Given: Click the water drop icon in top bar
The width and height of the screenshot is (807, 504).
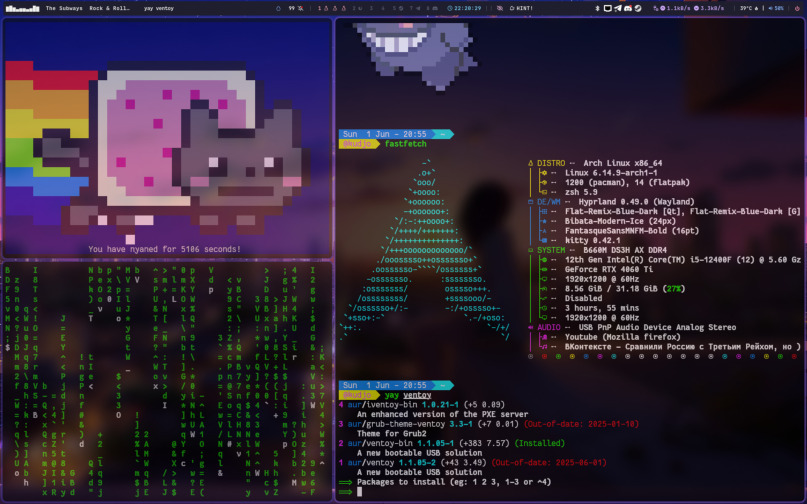Looking at the screenshot, I should point(278,8).
